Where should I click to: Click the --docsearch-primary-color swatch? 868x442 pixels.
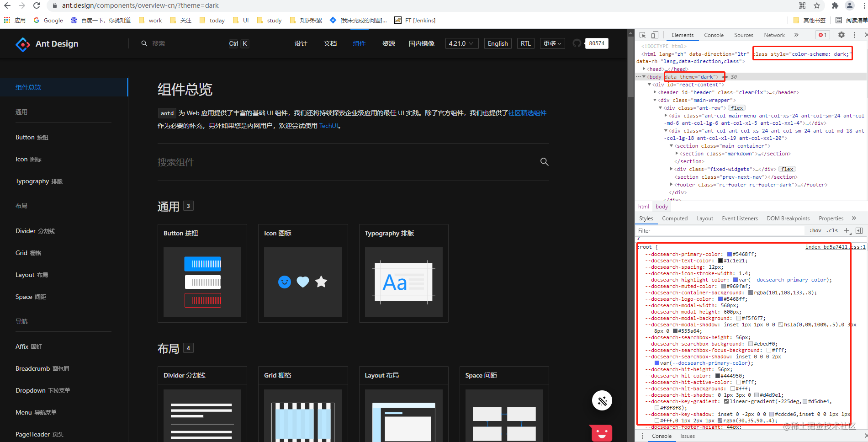coord(730,254)
